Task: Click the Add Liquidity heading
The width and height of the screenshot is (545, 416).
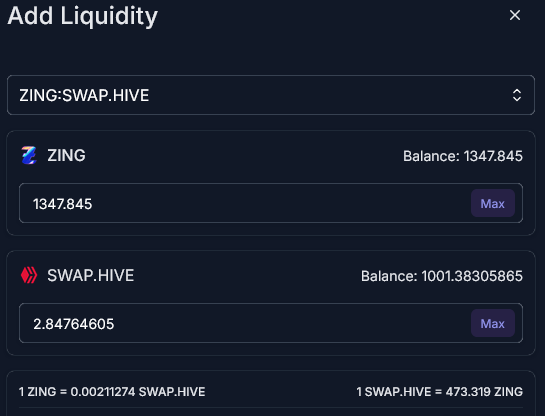Action: [83, 16]
